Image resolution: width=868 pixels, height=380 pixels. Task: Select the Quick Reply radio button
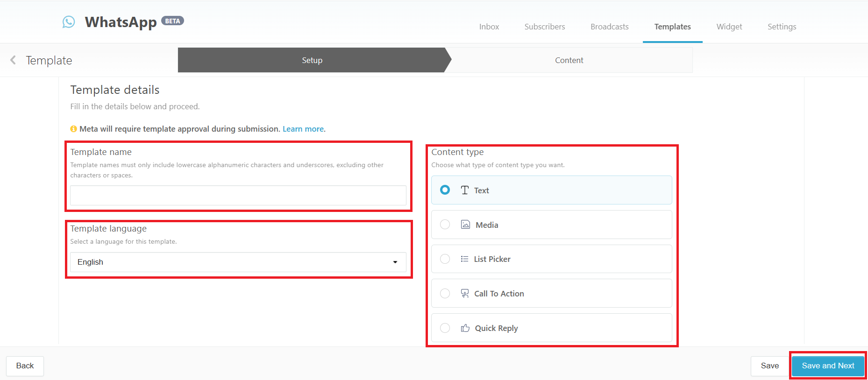[x=445, y=328]
